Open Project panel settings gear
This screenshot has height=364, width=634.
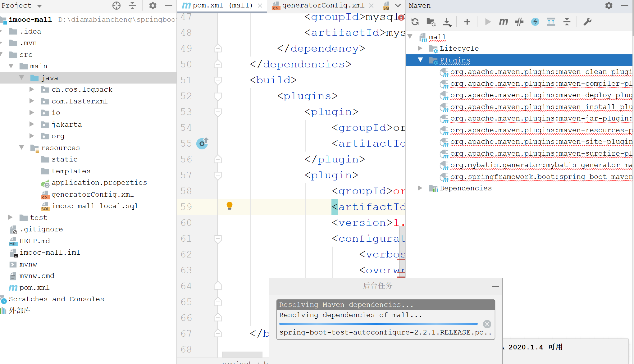[153, 6]
